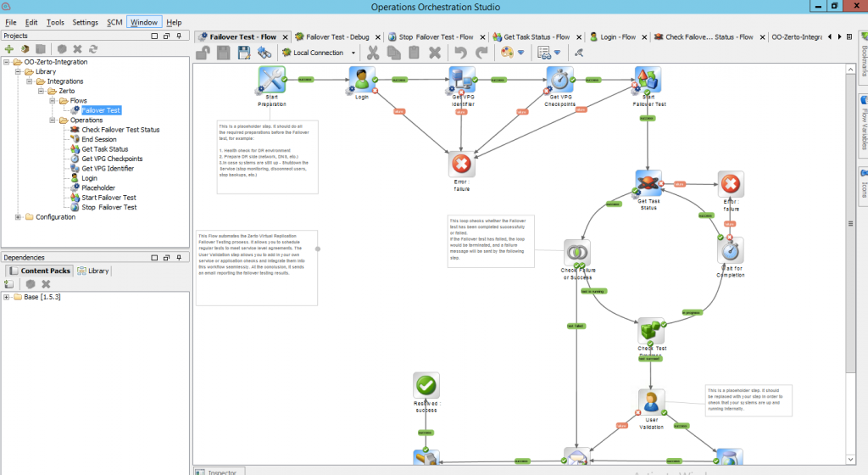Select the Login step icon on canvas
The height and width of the screenshot is (475, 868).
tap(362, 79)
